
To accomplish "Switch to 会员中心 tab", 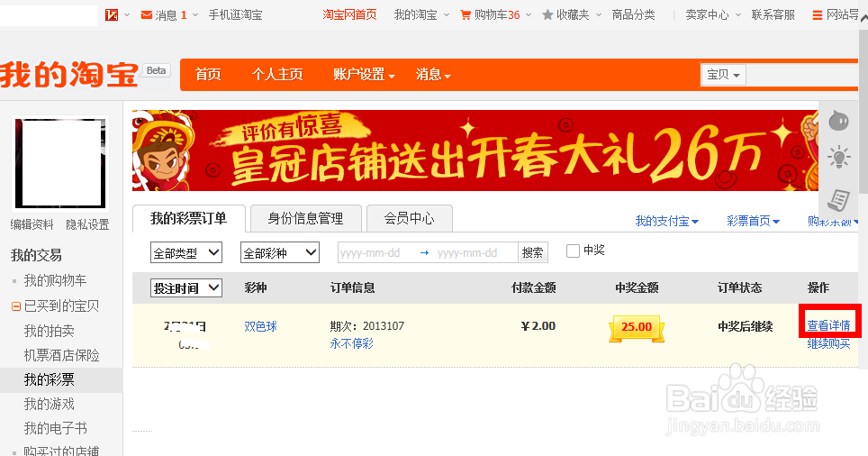I will 409,218.
